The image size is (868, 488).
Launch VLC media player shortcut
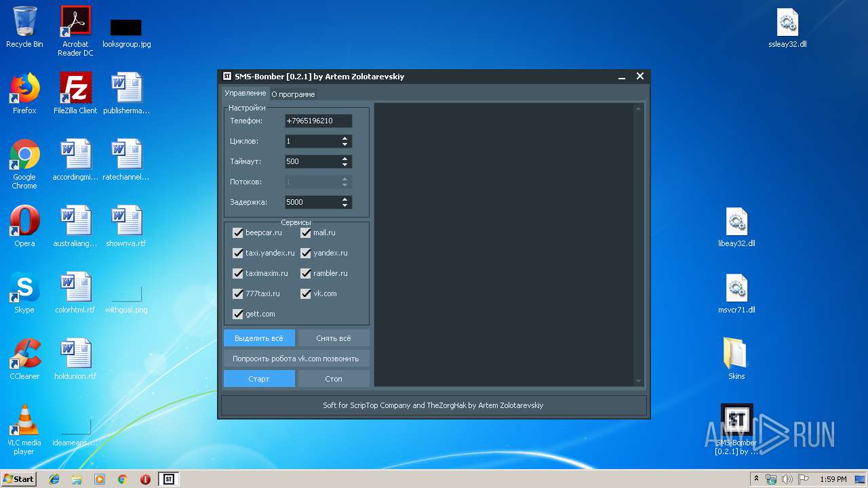pyautogui.click(x=24, y=430)
